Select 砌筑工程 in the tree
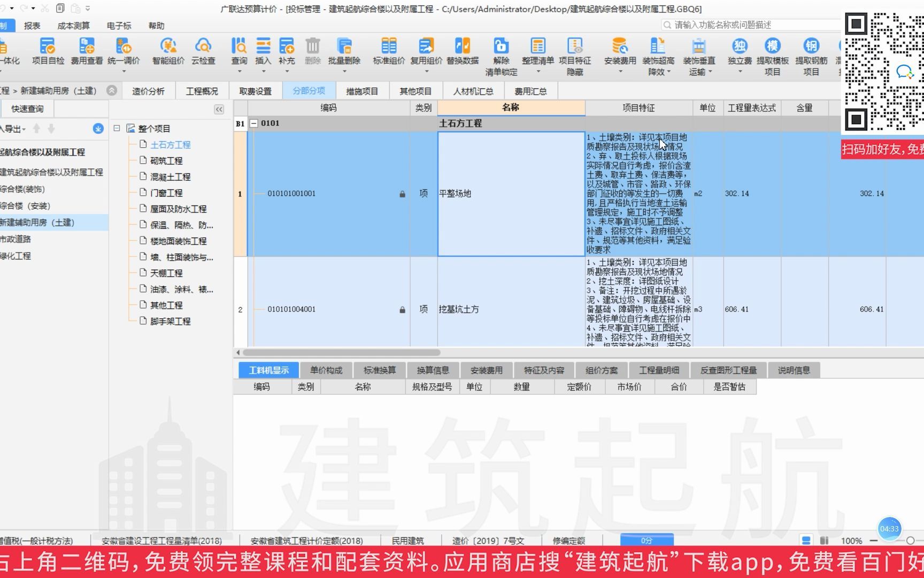Screen dimensions: 924x578 point(166,161)
